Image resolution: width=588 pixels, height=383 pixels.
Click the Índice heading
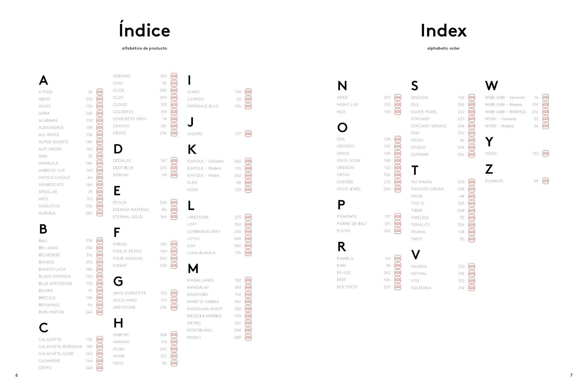[144, 30]
